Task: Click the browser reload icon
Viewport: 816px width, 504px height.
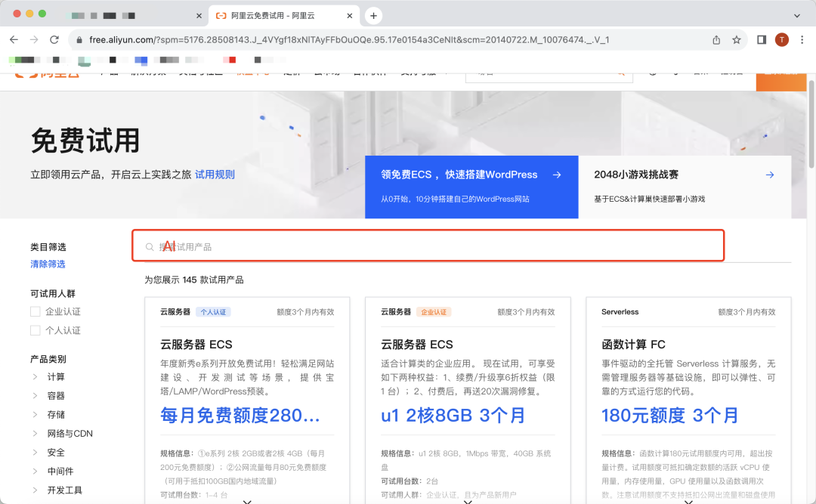Action: [x=53, y=39]
